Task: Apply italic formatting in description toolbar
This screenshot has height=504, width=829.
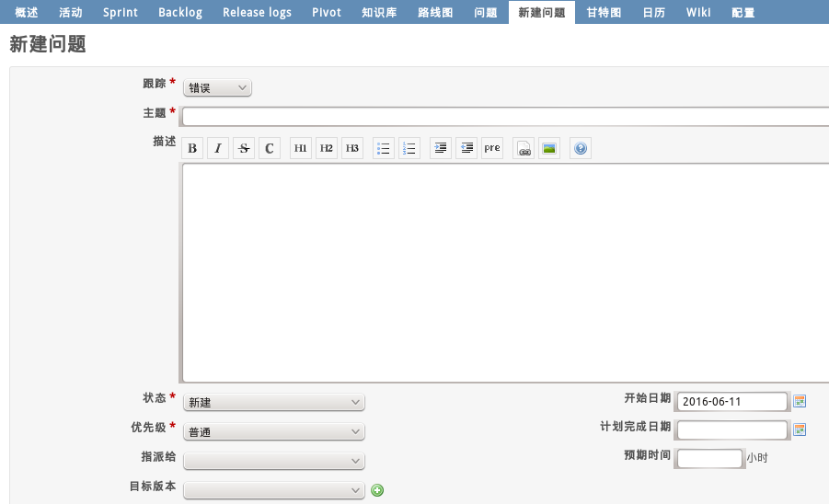Action: (x=218, y=148)
